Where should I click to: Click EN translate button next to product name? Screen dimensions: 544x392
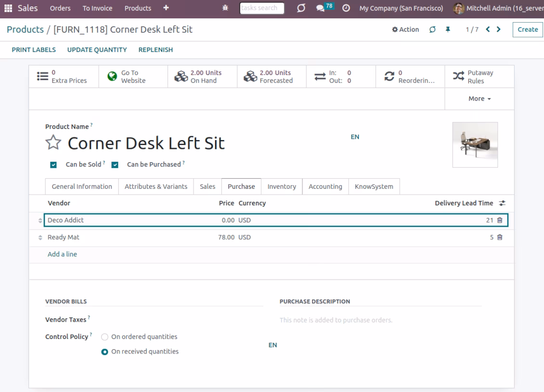click(355, 137)
